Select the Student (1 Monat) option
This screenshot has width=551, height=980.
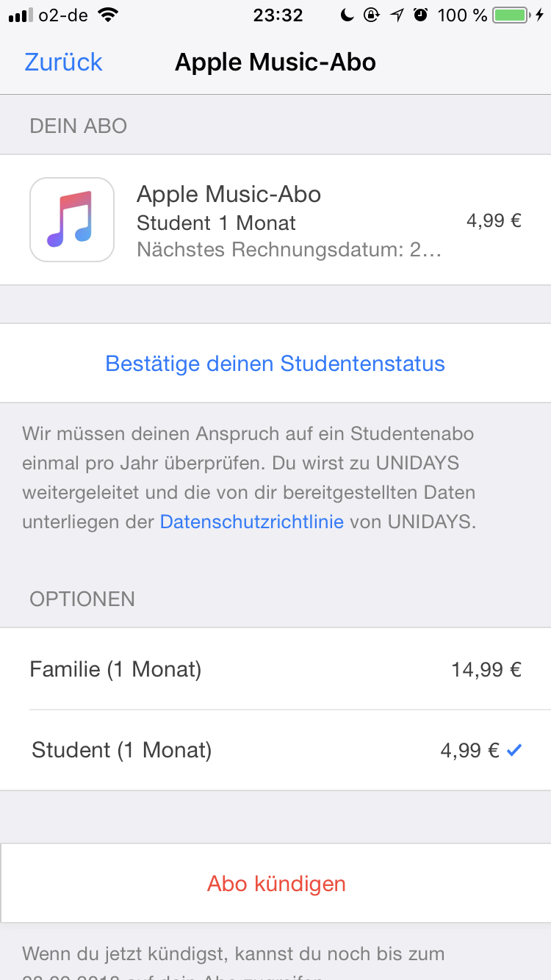click(121, 750)
